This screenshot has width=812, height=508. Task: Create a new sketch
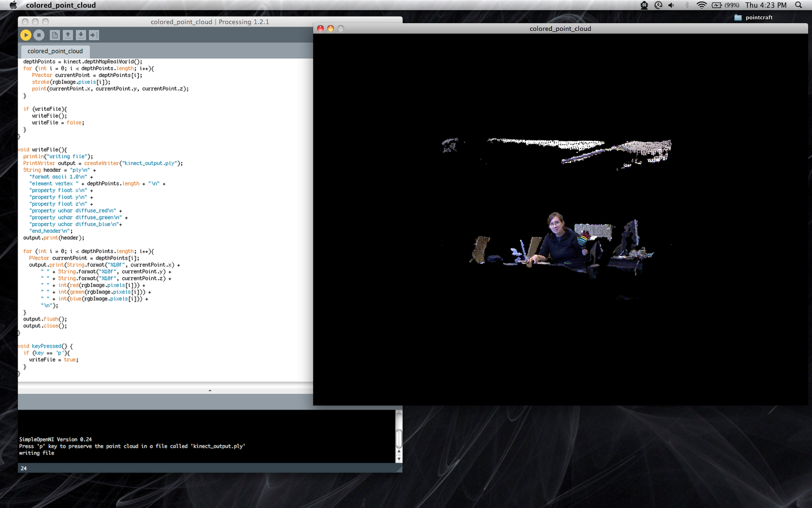click(x=54, y=35)
